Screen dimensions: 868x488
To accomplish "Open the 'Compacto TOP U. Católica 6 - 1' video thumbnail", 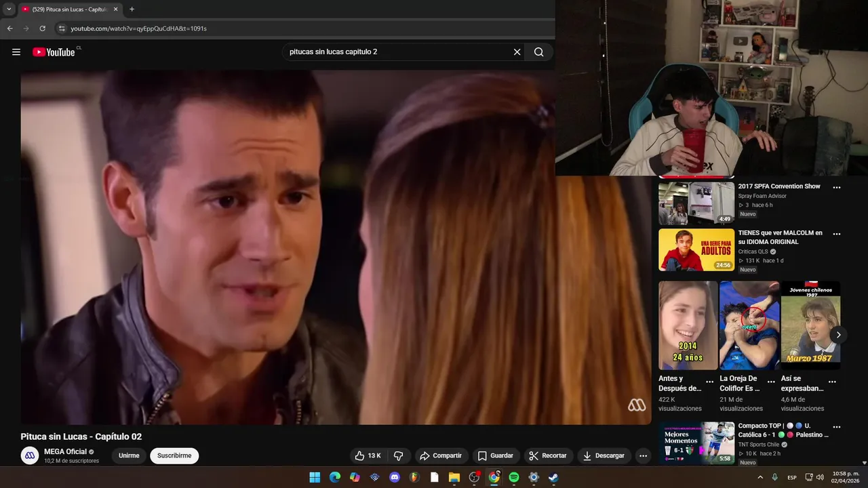I will [x=696, y=443].
